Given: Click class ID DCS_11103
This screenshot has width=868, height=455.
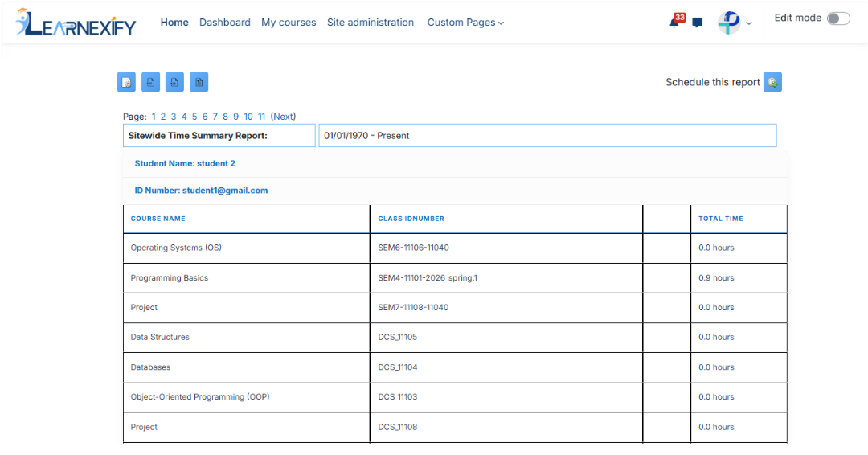Looking at the screenshot, I should (398, 397).
